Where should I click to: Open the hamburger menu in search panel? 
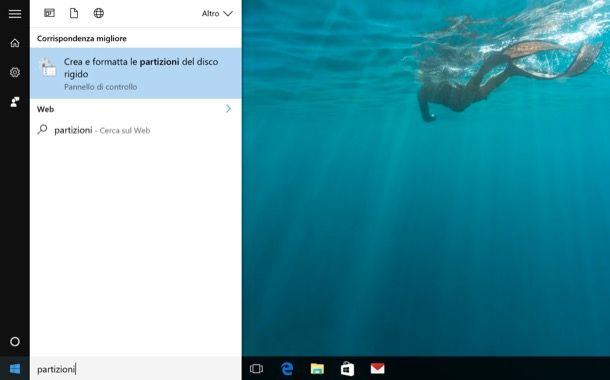pyautogui.click(x=15, y=14)
